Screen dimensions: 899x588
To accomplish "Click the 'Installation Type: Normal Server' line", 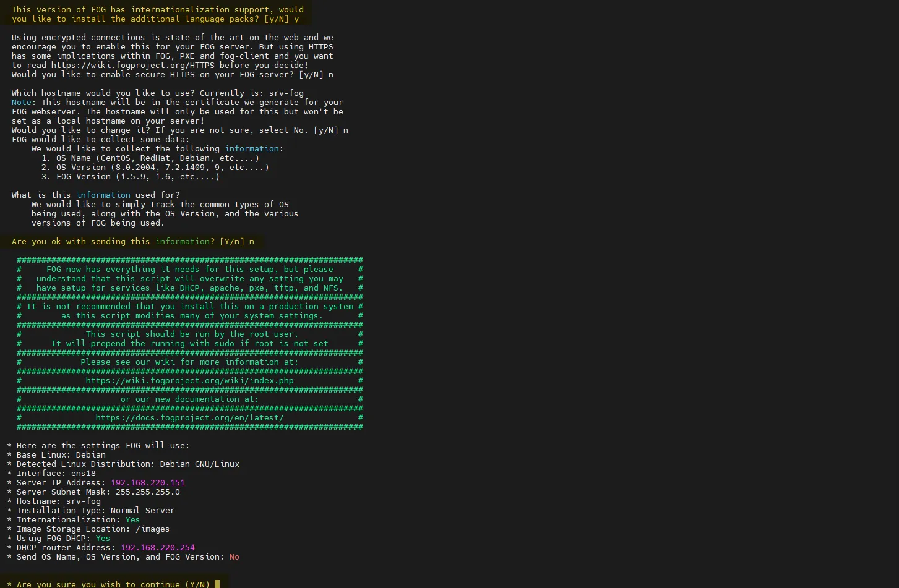I will click(92, 510).
